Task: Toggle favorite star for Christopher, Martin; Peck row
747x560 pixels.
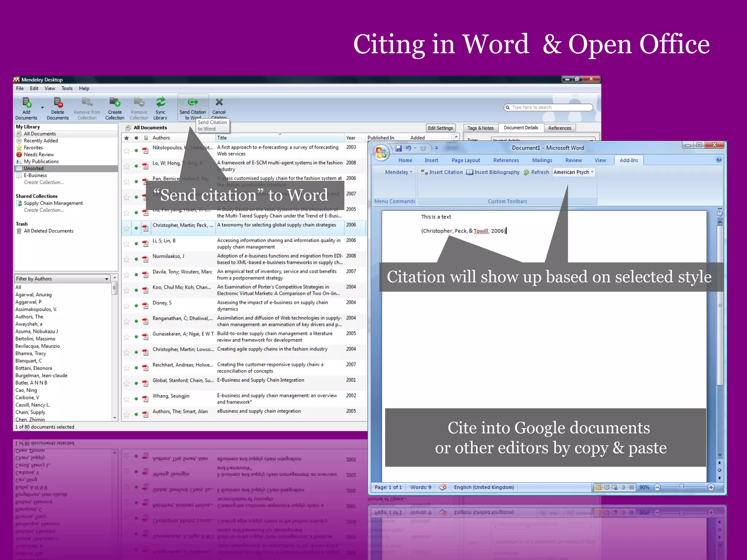Action: pos(127,228)
